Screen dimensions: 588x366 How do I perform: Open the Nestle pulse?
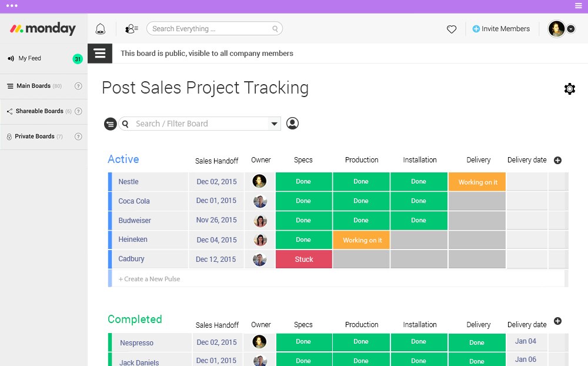pos(128,182)
